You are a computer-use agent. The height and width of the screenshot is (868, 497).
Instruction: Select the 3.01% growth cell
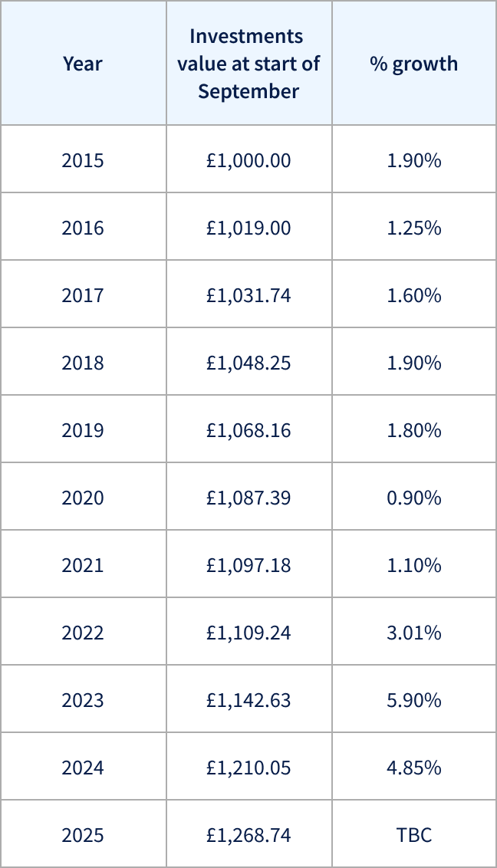tap(414, 633)
